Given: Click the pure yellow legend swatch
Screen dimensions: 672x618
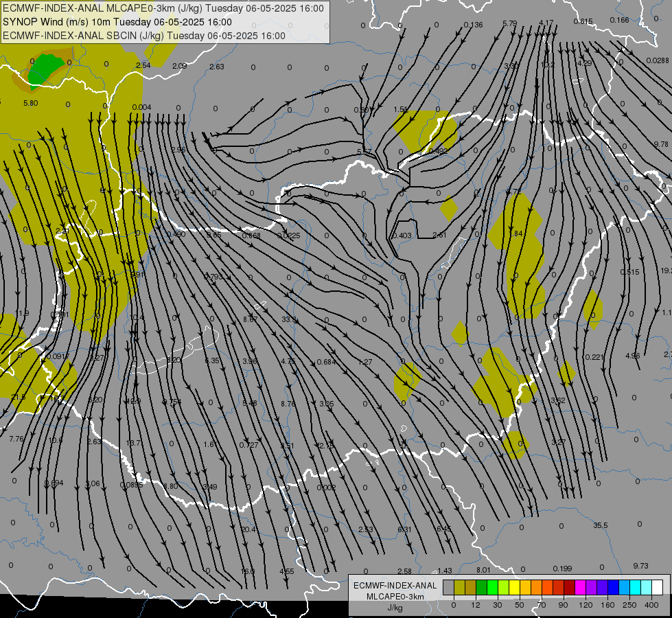Looking at the screenshot, I should 515,587.
